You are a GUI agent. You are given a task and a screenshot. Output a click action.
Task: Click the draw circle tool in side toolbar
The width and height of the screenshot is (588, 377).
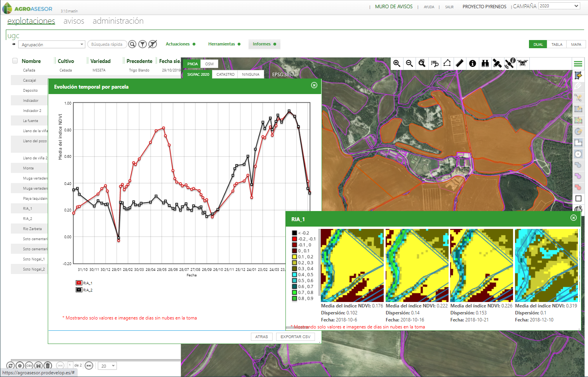pos(578,154)
